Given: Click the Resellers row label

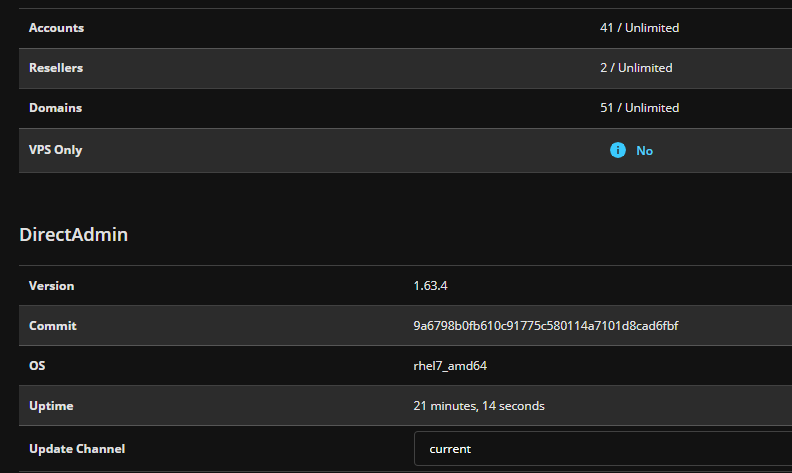Looking at the screenshot, I should click(56, 68).
